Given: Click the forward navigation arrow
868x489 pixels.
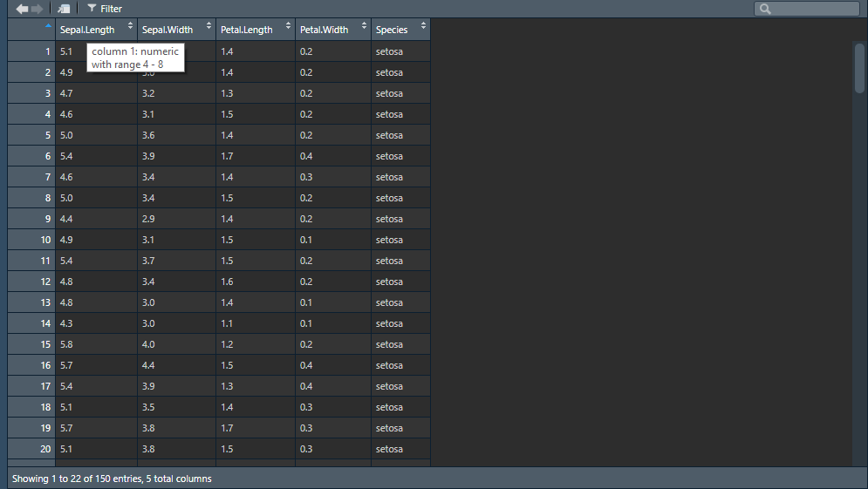Looking at the screenshot, I should pos(37,9).
